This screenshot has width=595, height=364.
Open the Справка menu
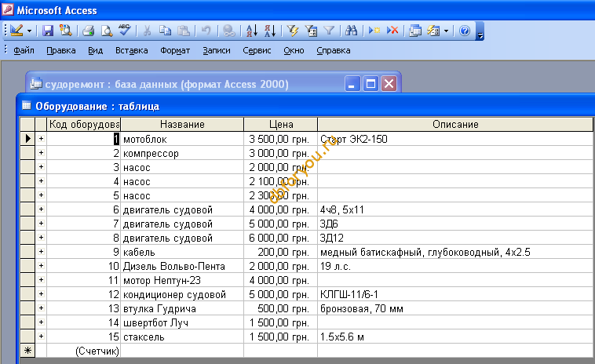click(x=334, y=50)
